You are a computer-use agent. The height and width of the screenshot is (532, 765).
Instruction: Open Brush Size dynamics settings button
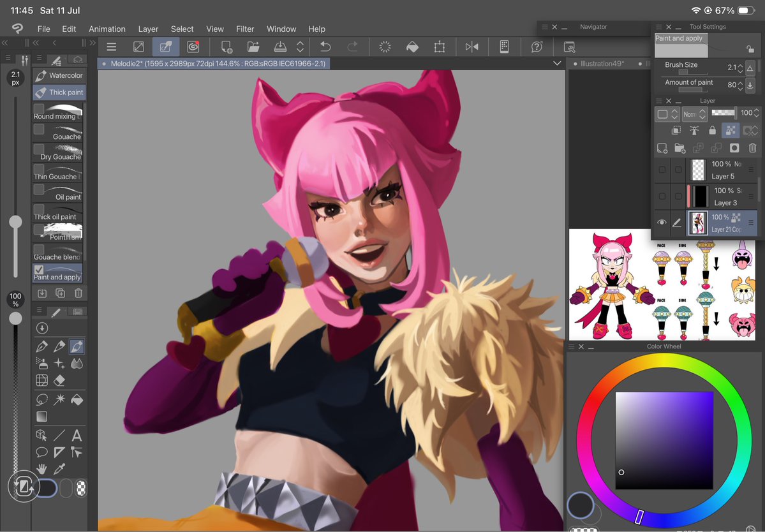pyautogui.click(x=750, y=68)
